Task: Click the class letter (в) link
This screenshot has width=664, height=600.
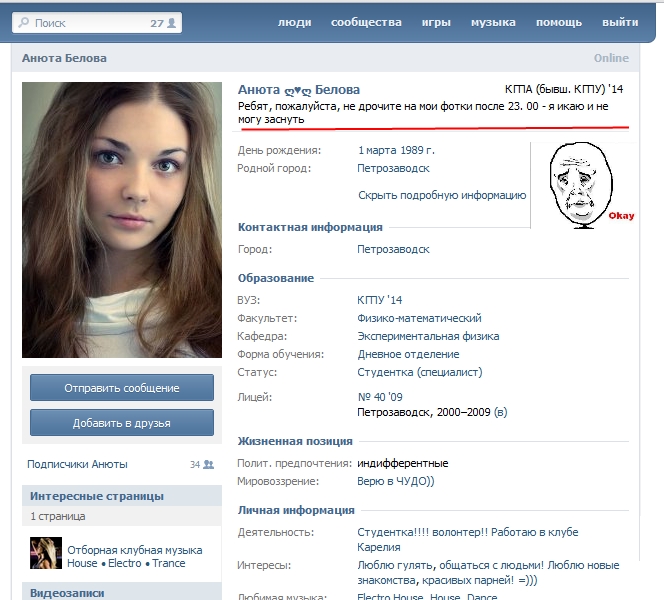Action: (501, 412)
